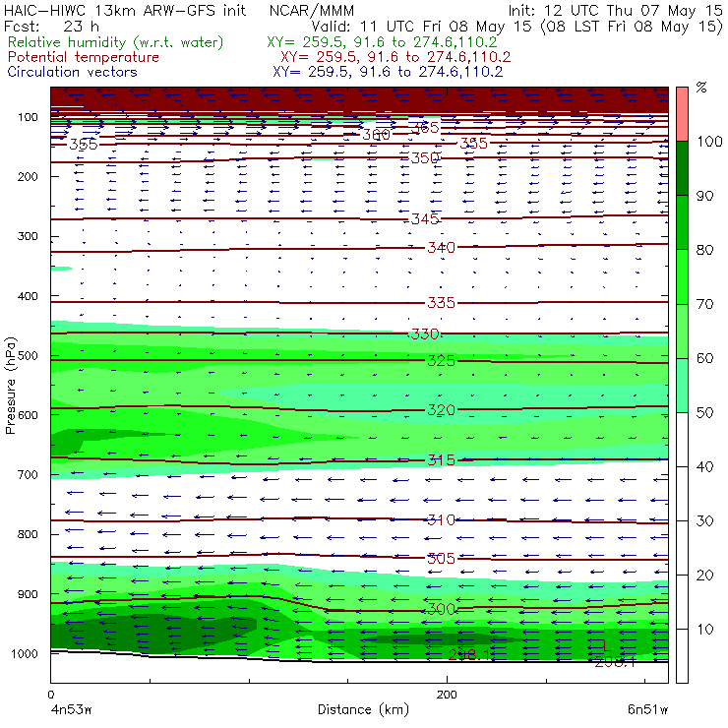Viewport: 728px width, 728px height.
Task: Click the 'Fcst: 23 h' forecast label
Action: point(51,26)
